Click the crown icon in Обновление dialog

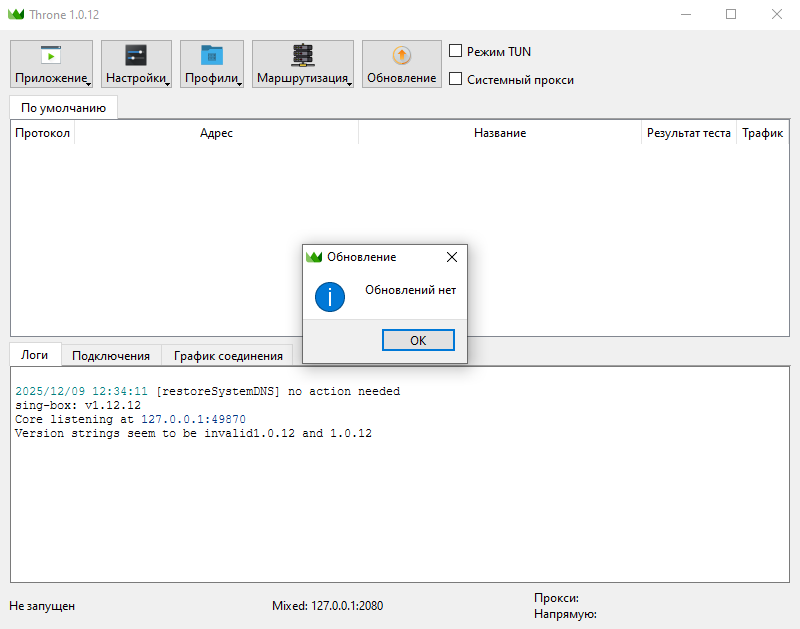(x=314, y=257)
